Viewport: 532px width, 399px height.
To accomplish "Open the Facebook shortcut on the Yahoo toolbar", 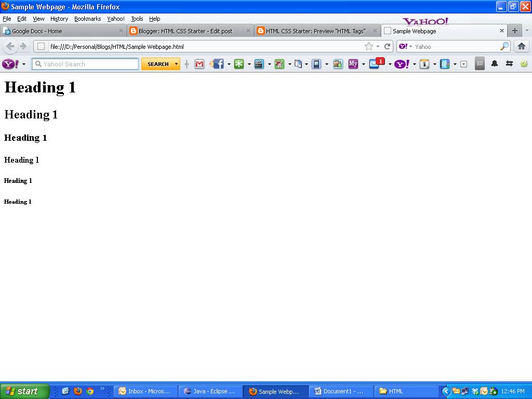I will click(x=218, y=64).
